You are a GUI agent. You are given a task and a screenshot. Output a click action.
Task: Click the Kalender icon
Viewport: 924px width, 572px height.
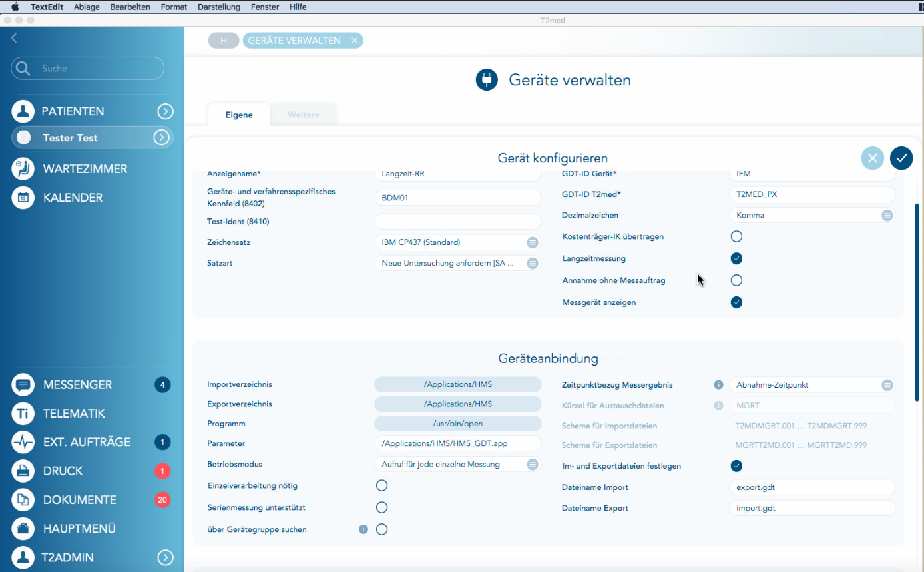[23, 198]
